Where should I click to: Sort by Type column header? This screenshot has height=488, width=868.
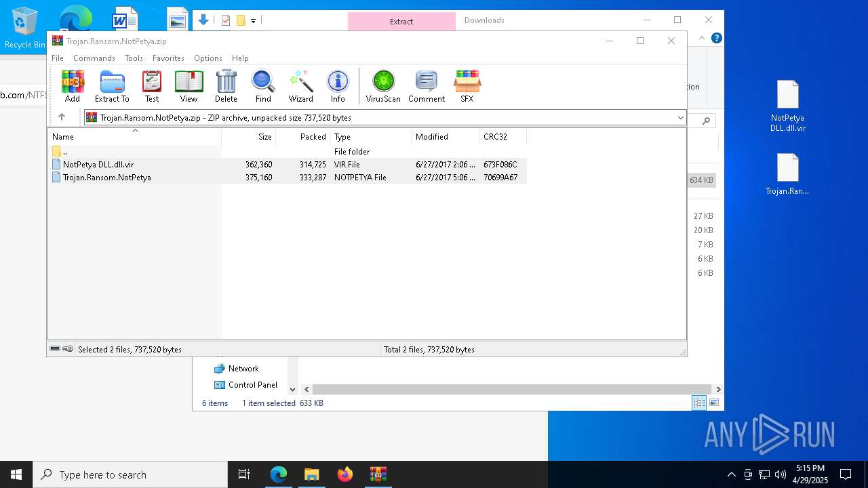[371, 137]
